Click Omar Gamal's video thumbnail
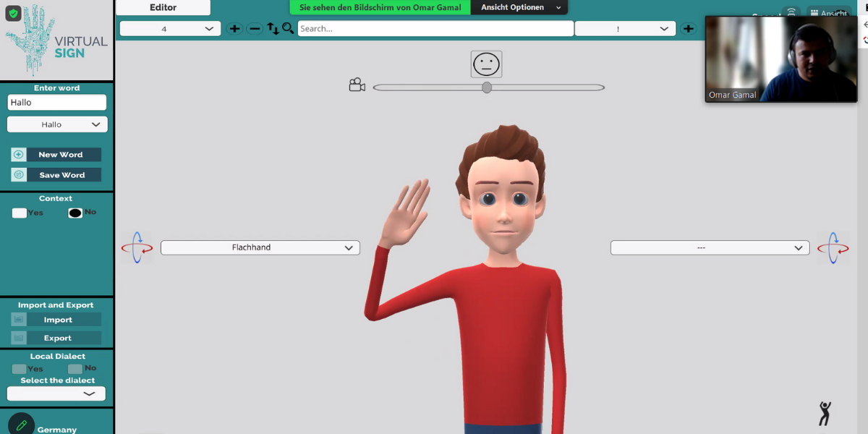Viewport: 868px width, 434px height. (781, 59)
